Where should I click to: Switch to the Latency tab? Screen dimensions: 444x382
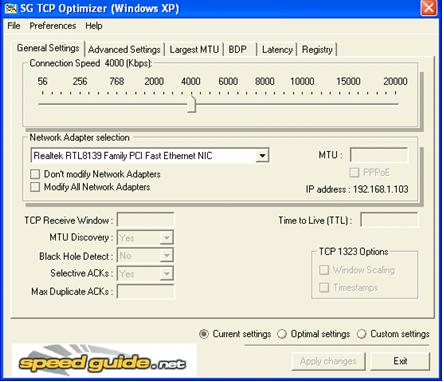tap(277, 50)
